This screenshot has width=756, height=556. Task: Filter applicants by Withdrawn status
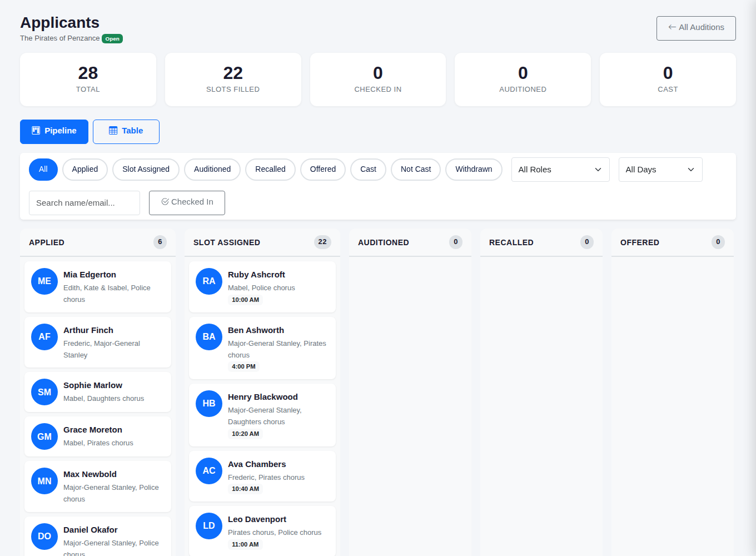474,170
